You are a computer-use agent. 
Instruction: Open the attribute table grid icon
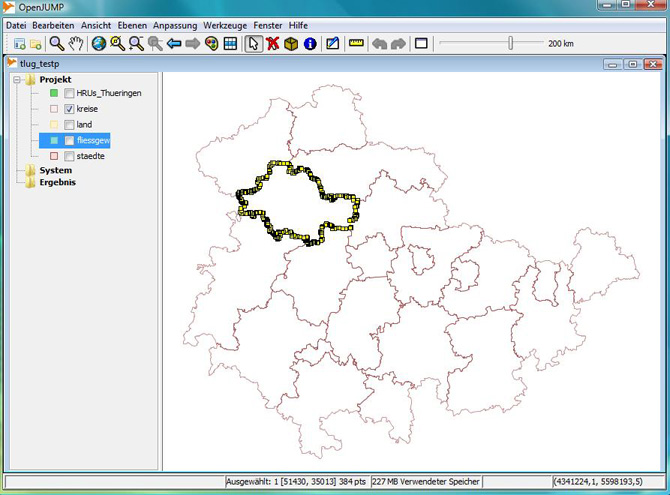(230, 44)
